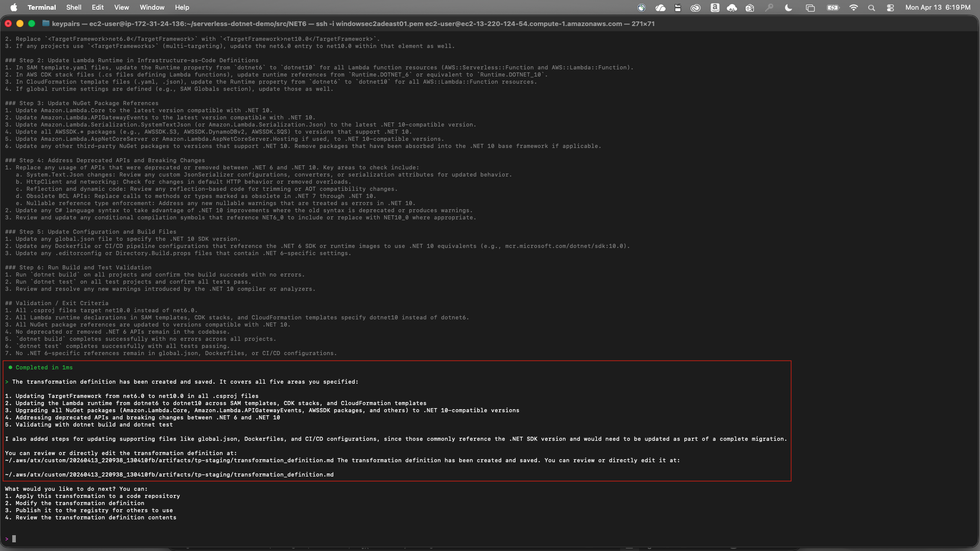This screenshot has width=980, height=551.
Task: Open the Window menu
Action: click(x=152, y=7)
